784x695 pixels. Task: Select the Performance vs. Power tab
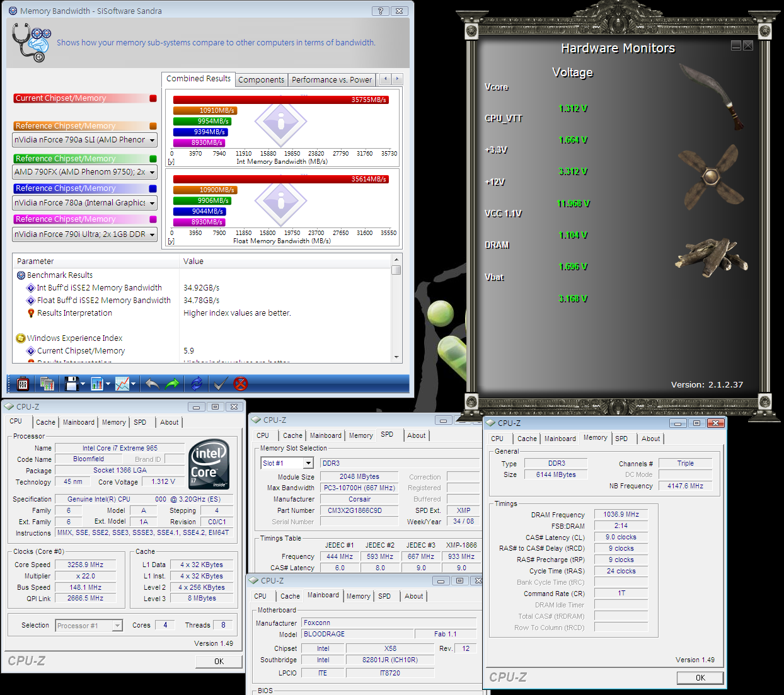click(x=331, y=79)
